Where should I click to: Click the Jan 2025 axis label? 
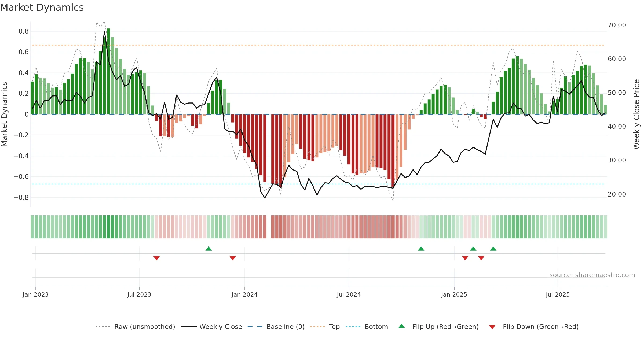[x=454, y=294]
